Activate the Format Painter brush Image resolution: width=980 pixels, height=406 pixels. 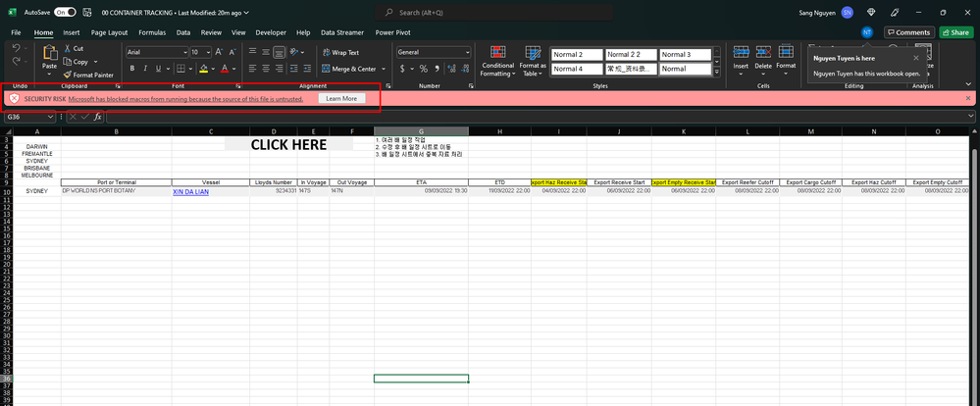point(68,75)
